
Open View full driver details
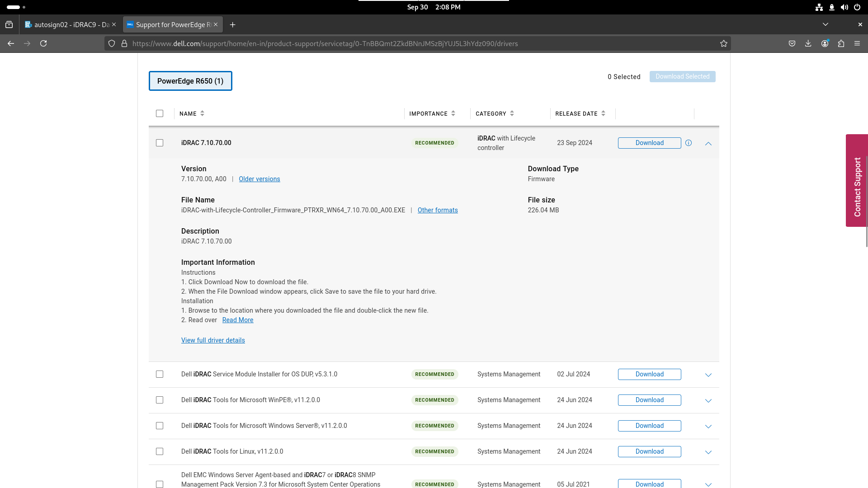pos(213,340)
